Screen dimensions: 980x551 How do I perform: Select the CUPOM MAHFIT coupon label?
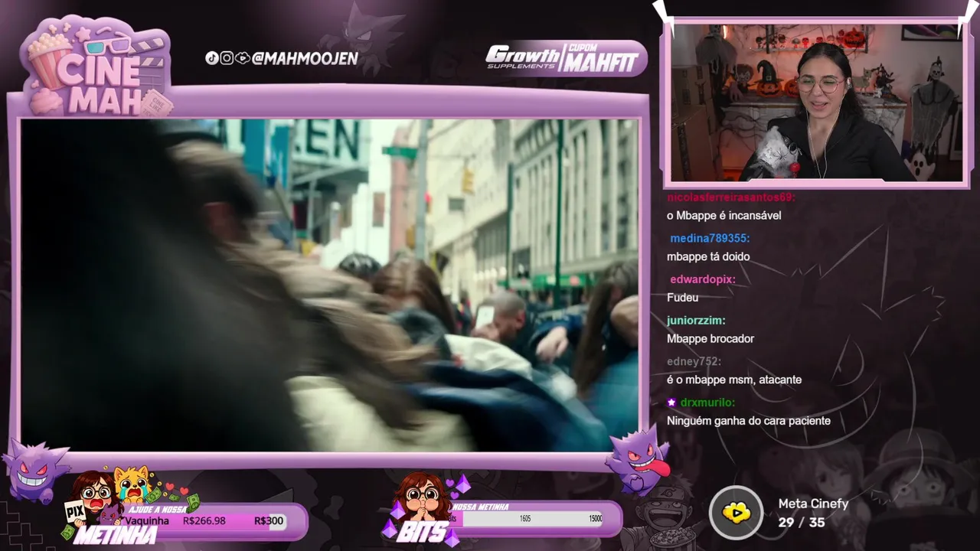(603, 58)
